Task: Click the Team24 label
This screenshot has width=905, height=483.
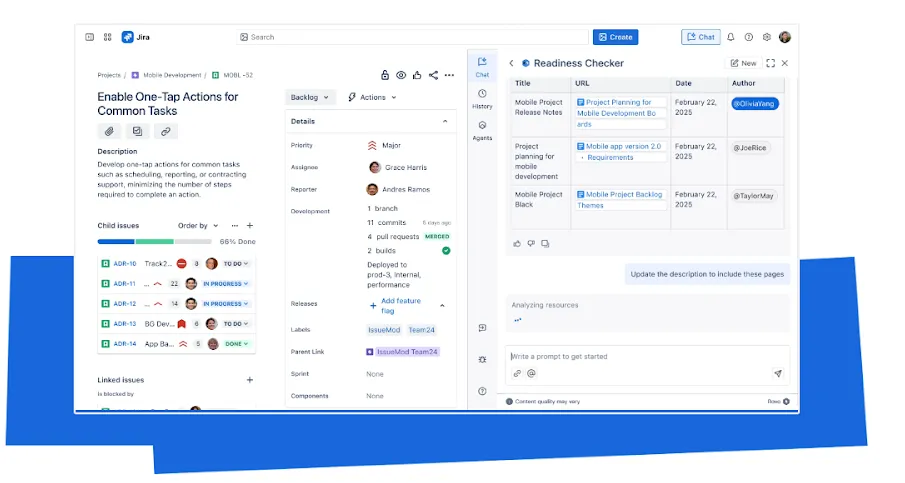Action: tap(421, 330)
